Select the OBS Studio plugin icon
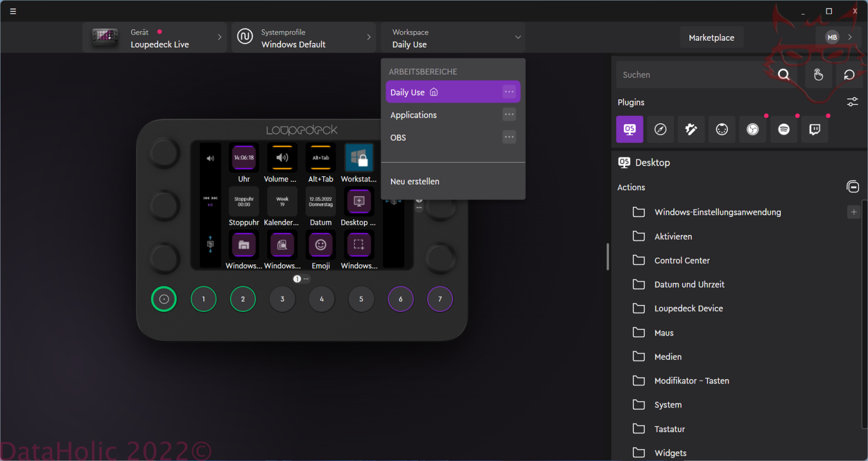868x461 pixels. point(753,129)
